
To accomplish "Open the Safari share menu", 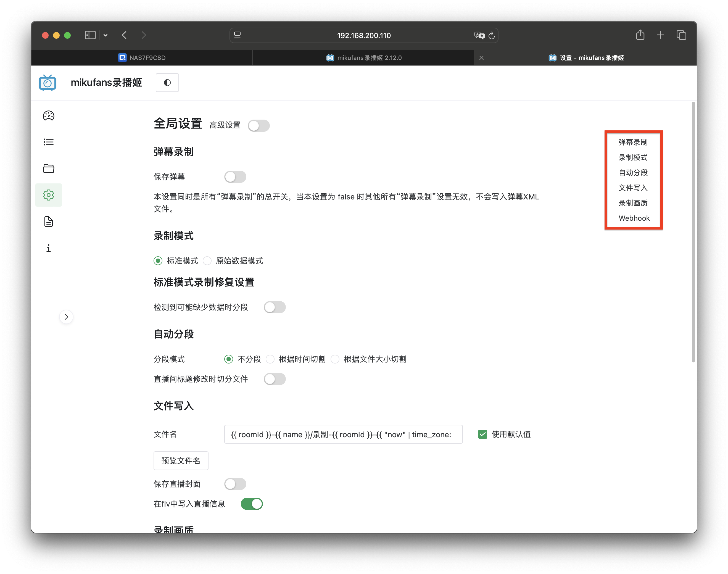I will (640, 35).
